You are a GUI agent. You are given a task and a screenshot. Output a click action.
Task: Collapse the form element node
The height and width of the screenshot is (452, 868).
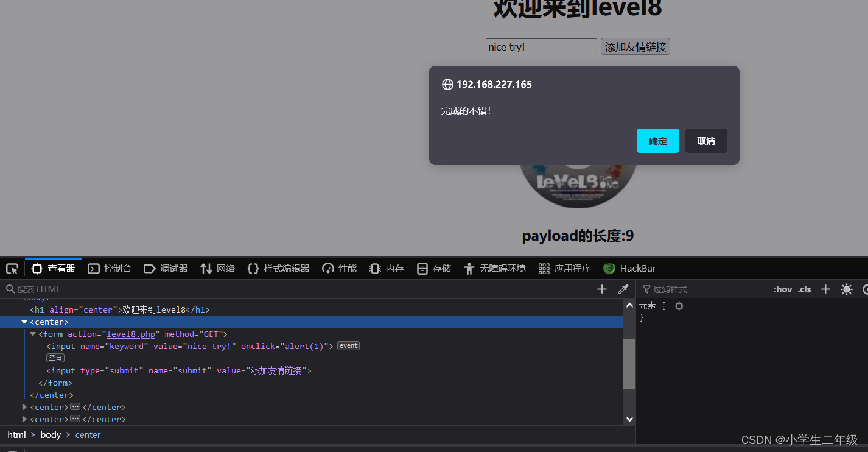(x=33, y=334)
